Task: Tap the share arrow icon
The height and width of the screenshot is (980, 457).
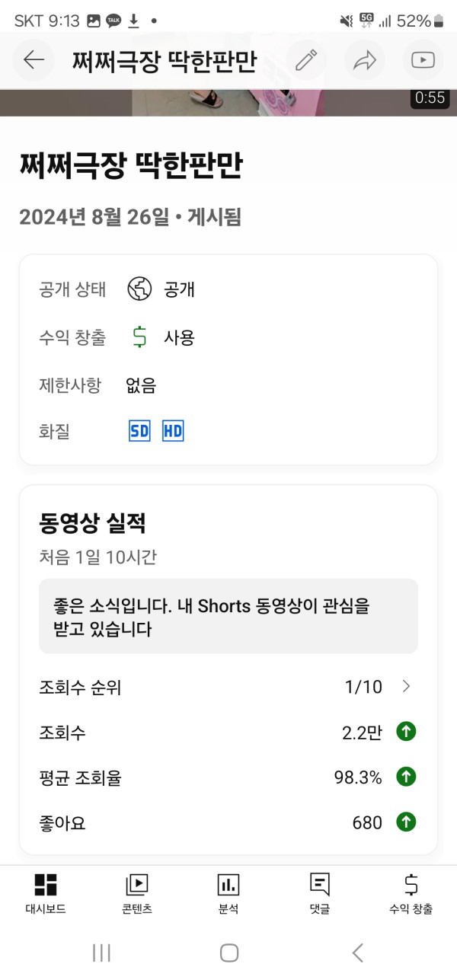Action: click(x=365, y=60)
